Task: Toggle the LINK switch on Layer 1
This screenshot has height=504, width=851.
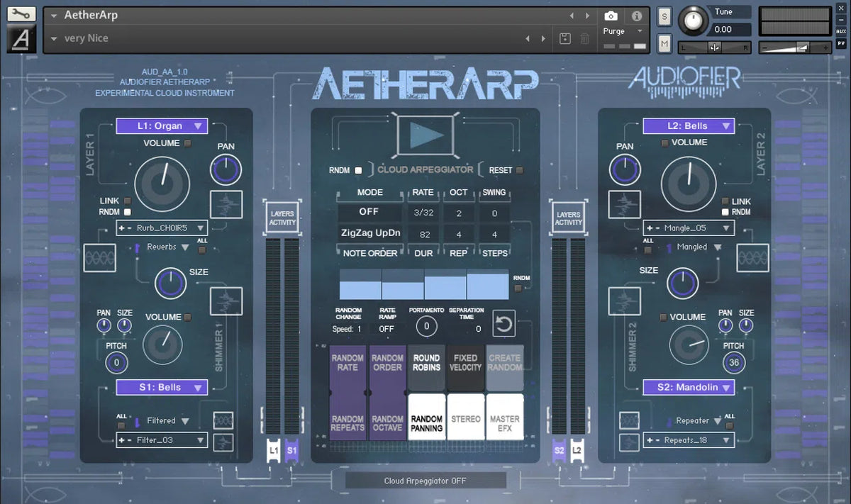Action: (128, 201)
